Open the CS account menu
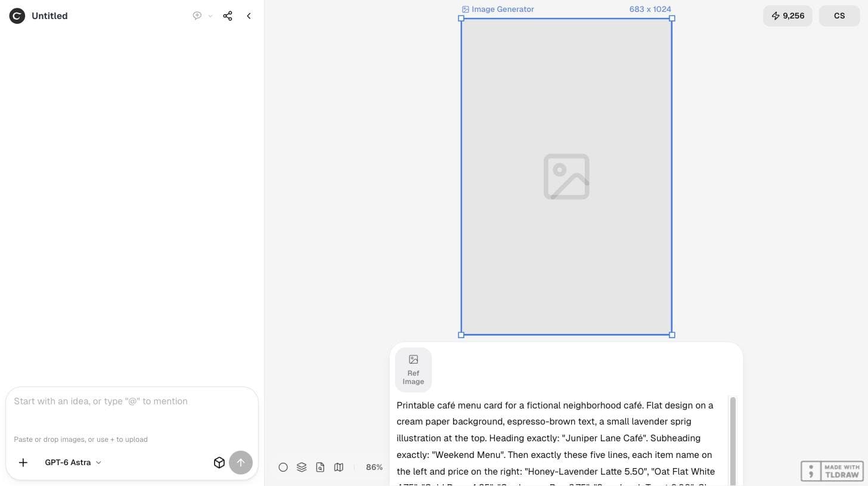868x486 pixels. (x=839, y=16)
